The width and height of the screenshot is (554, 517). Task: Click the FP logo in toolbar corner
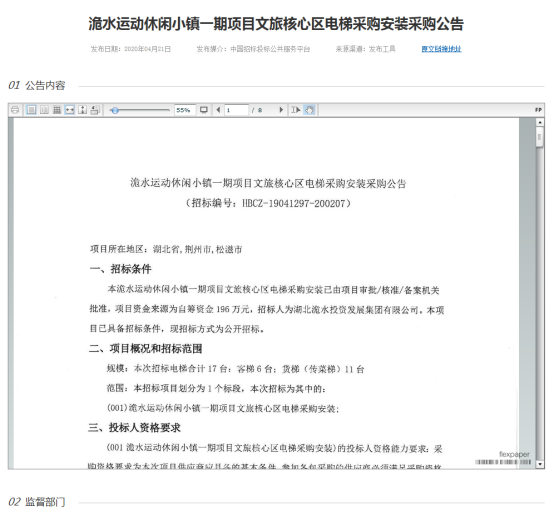coord(538,110)
